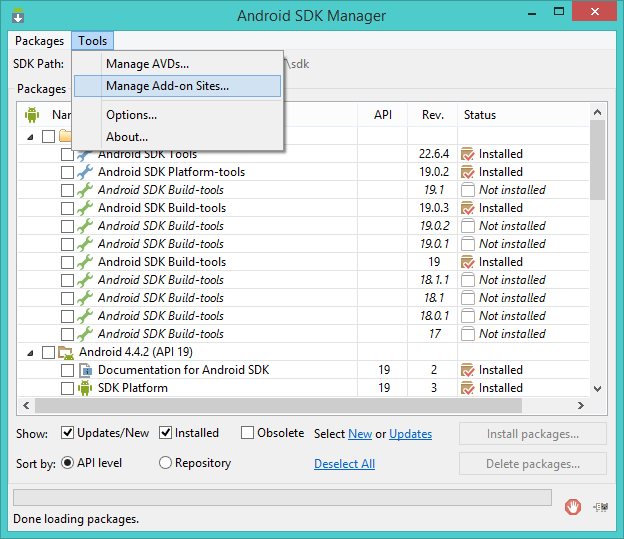Click the Select New link
Viewport: 624px width, 539px height.
click(360, 434)
